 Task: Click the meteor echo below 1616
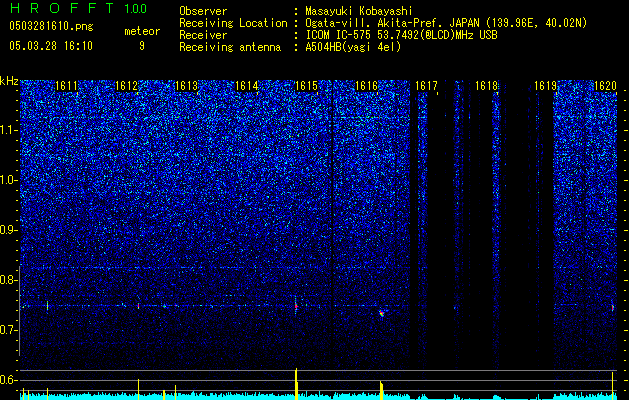(381, 313)
